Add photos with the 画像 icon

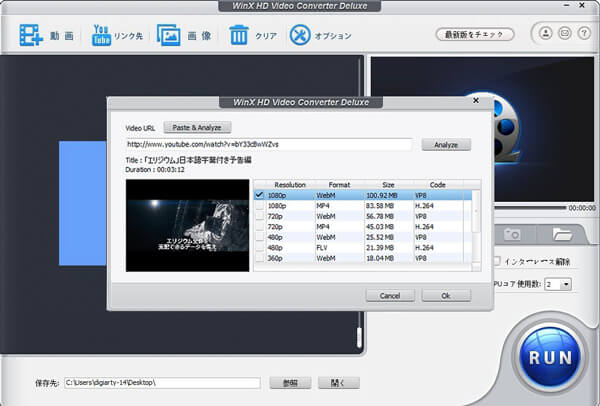click(x=168, y=35)
